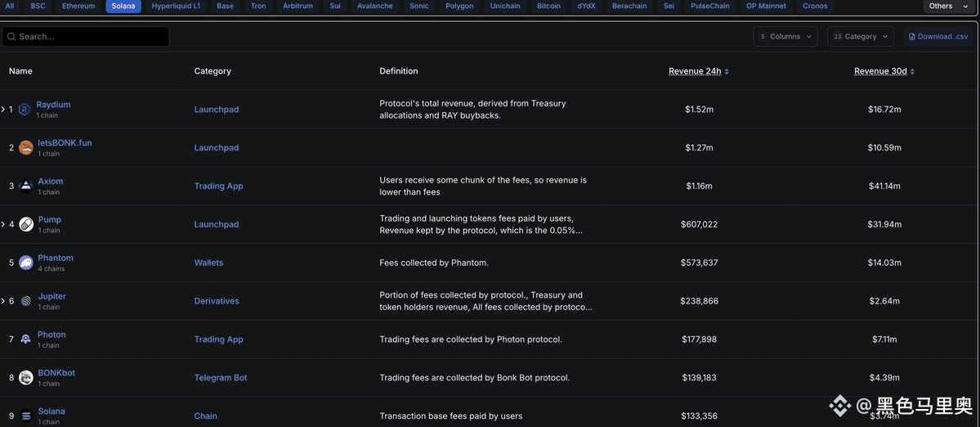Focus the Search input field
Viewport: 980px width, 427px height.
coord(86,37)
